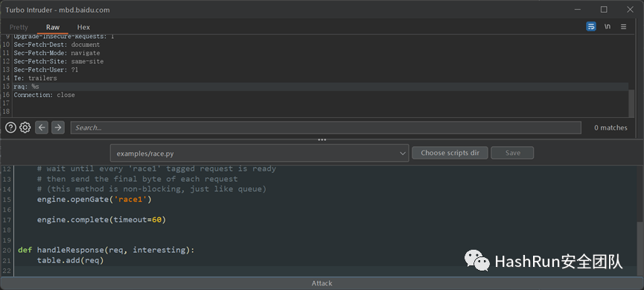Maximize the Turbo Intruder window
The height and width of the screenshot is (290, 644).
click(604, 10)
